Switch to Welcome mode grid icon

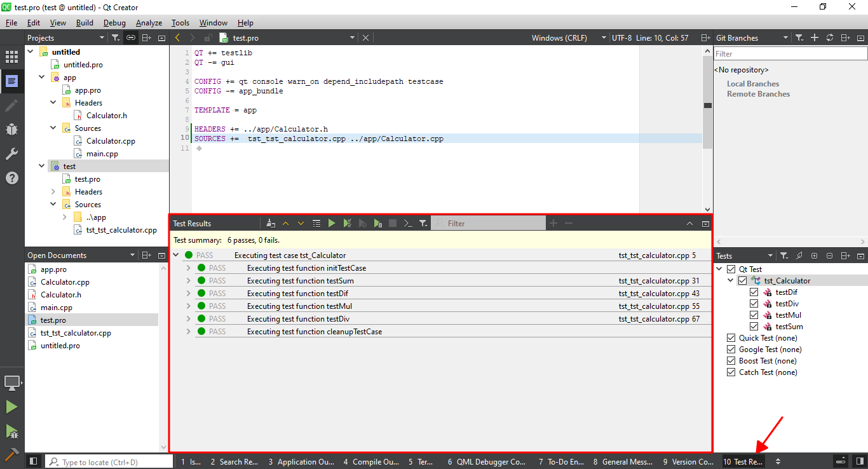(11, 57)
